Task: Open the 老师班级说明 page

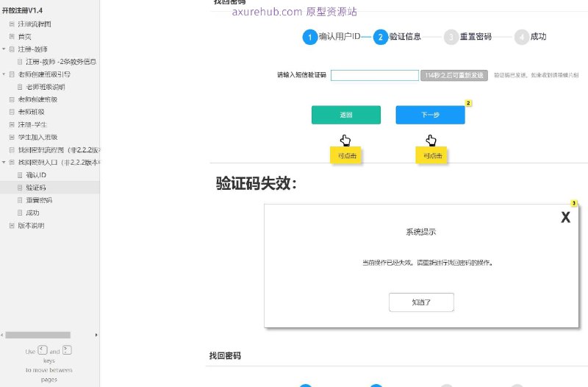Action: coord(46,87)
